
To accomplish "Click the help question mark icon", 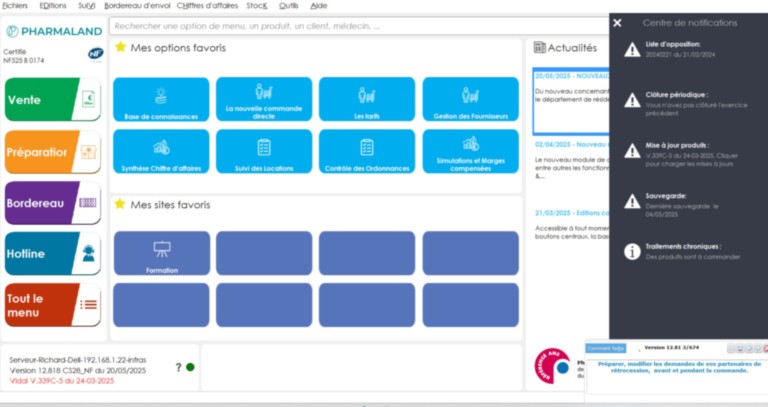I will [x=178, y=367].
